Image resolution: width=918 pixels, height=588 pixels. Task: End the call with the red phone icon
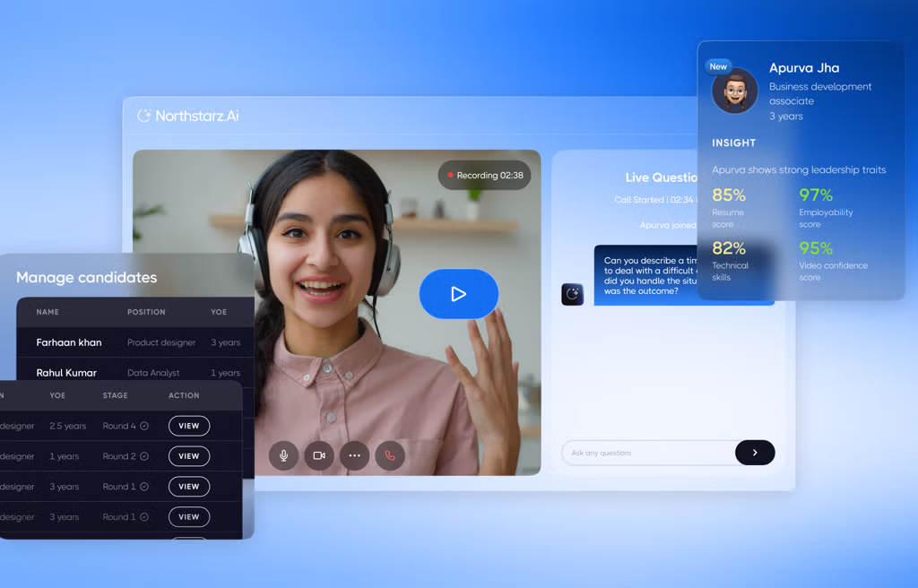[x=390, y=455]
